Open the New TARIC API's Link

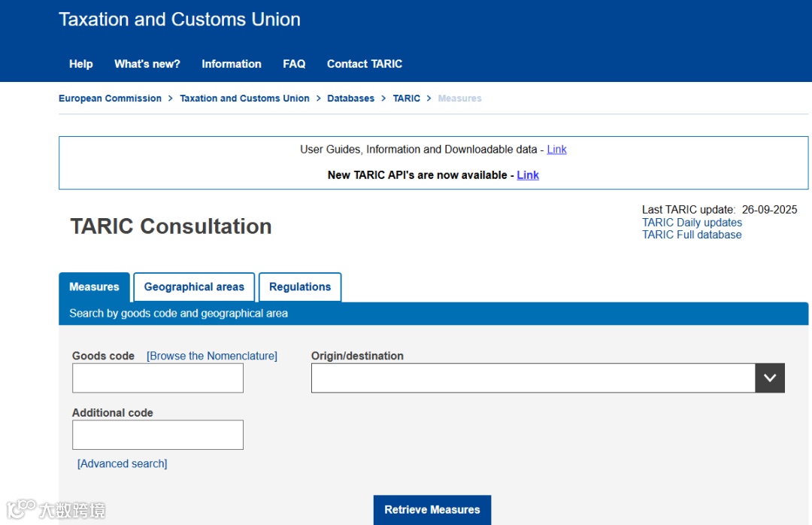pos(528,175)
